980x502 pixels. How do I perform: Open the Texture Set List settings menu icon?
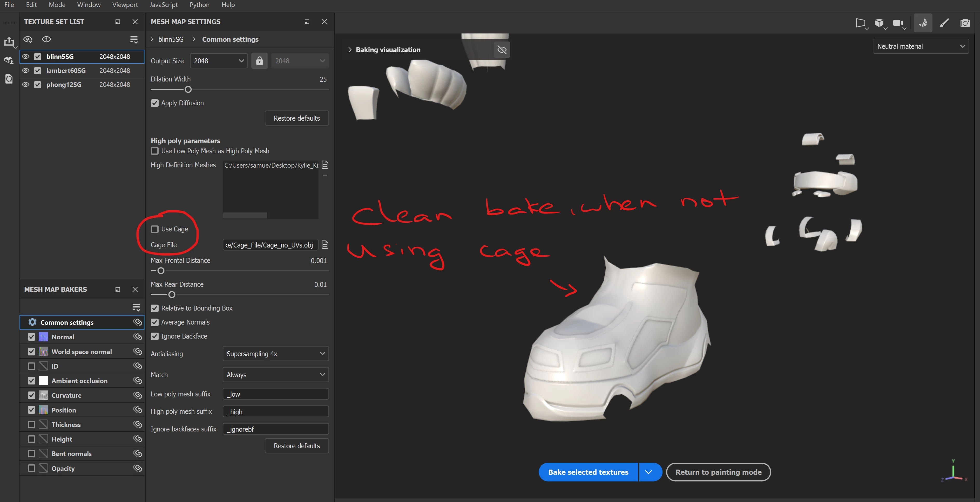coord(134,39)
